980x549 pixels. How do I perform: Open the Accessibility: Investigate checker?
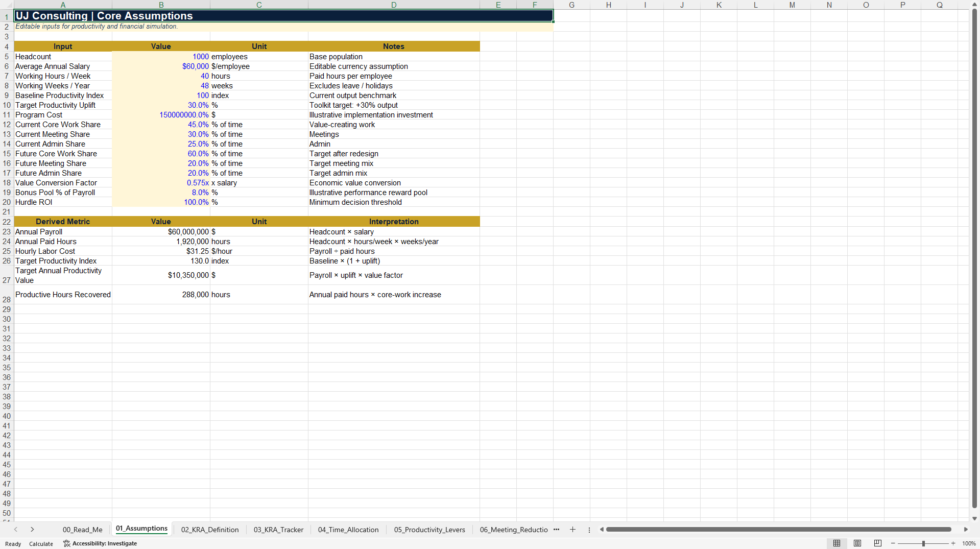point(100,543)
